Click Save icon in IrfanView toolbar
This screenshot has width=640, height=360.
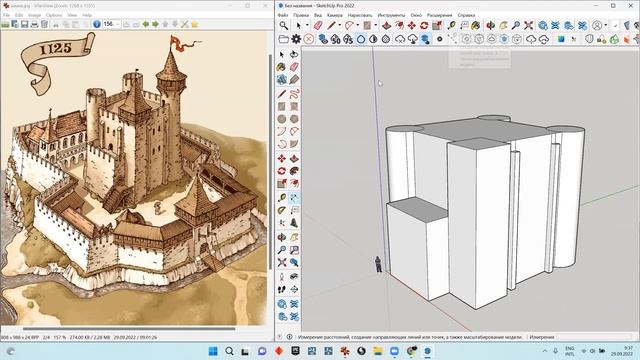[x=24, y=24]
